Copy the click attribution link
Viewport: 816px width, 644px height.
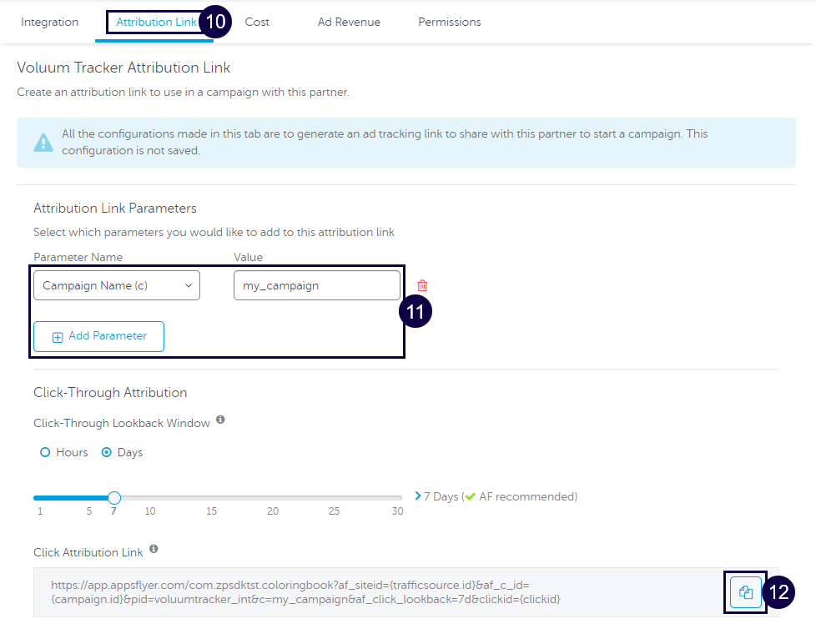point(746,592)
